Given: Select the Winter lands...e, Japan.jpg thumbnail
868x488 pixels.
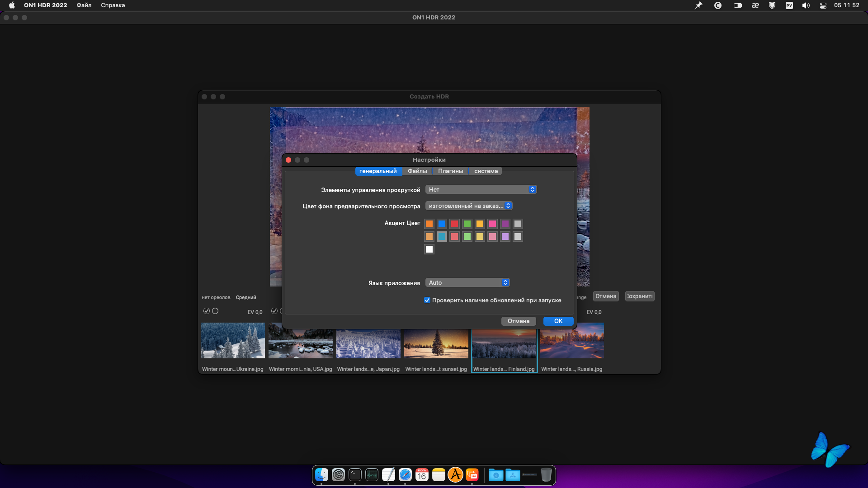Looking at the screenshot, I should [368, 343].
